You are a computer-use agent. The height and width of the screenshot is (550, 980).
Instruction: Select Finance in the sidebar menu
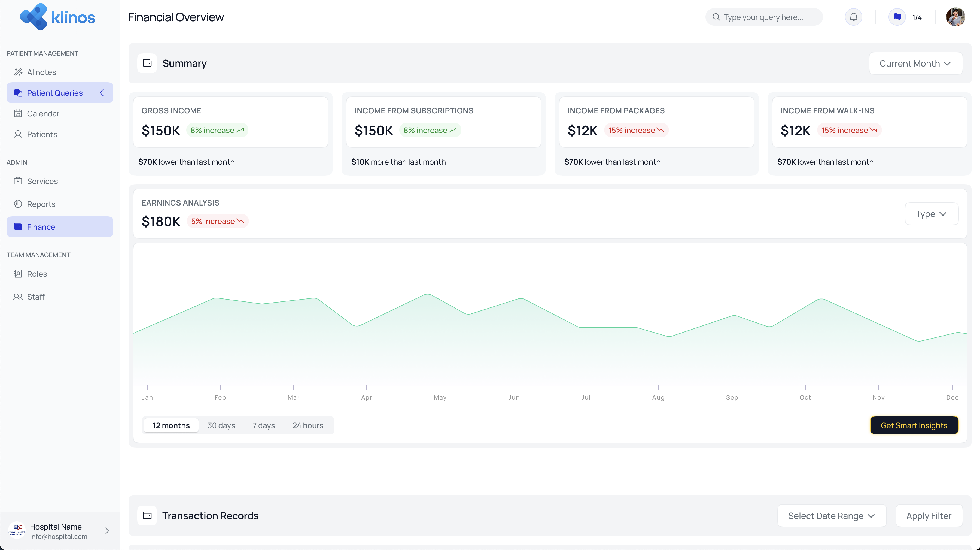[41, 226]
